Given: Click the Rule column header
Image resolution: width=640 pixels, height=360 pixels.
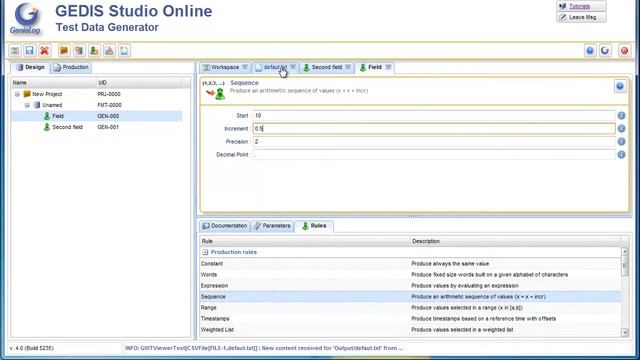Looking at the screenshot, I should click(x=304, y=241).
